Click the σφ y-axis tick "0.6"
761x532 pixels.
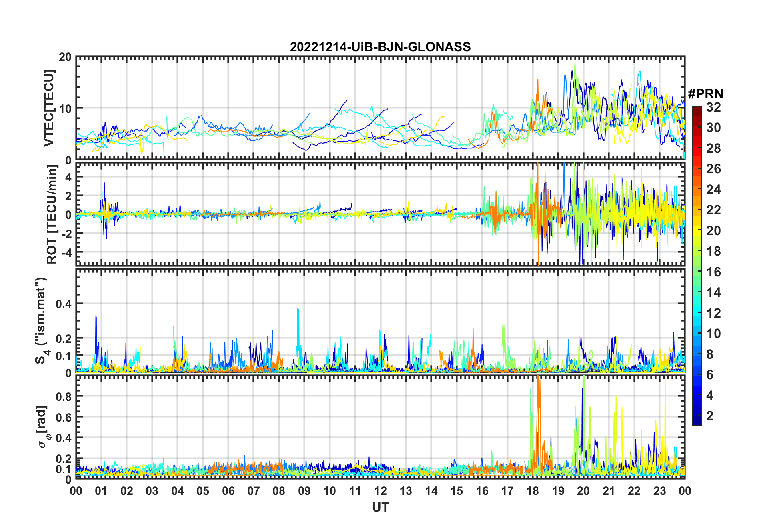coord(64,417)
